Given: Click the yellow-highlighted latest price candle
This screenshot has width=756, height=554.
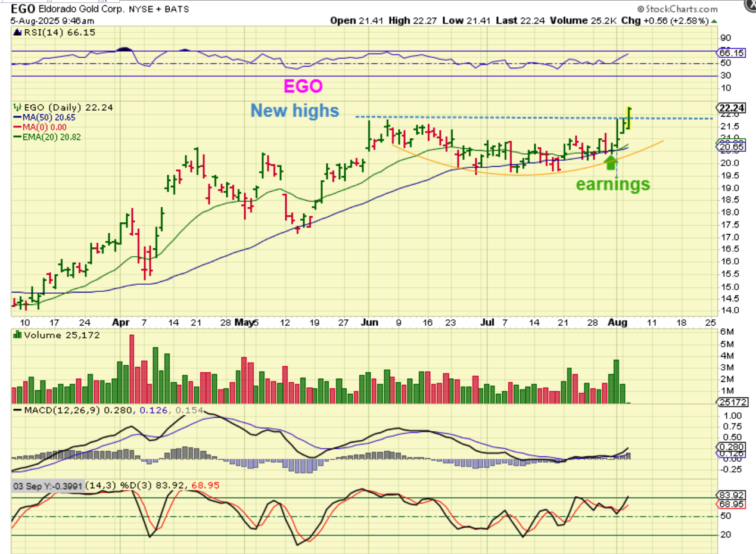Looking at the screenshot, I should [629, 119].
